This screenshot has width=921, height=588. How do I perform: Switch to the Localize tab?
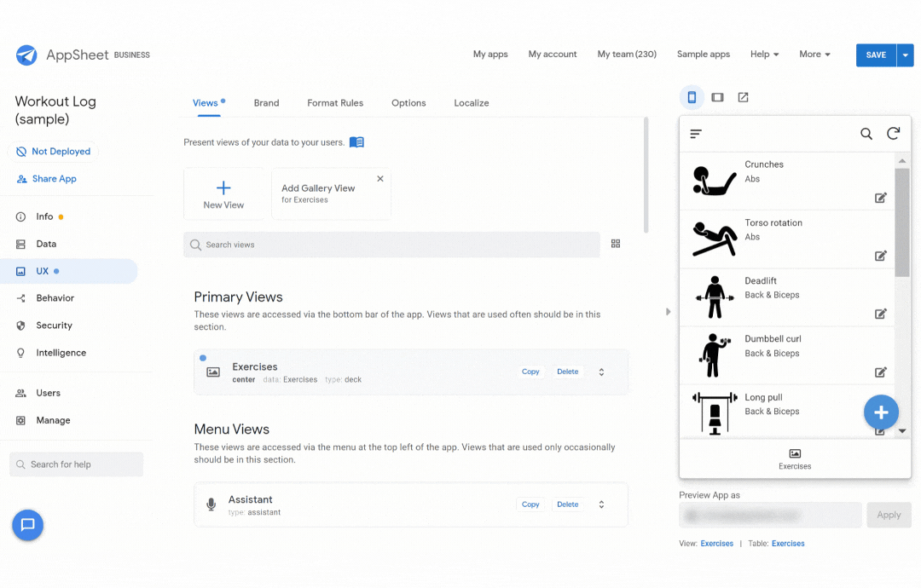pos(471,103)
